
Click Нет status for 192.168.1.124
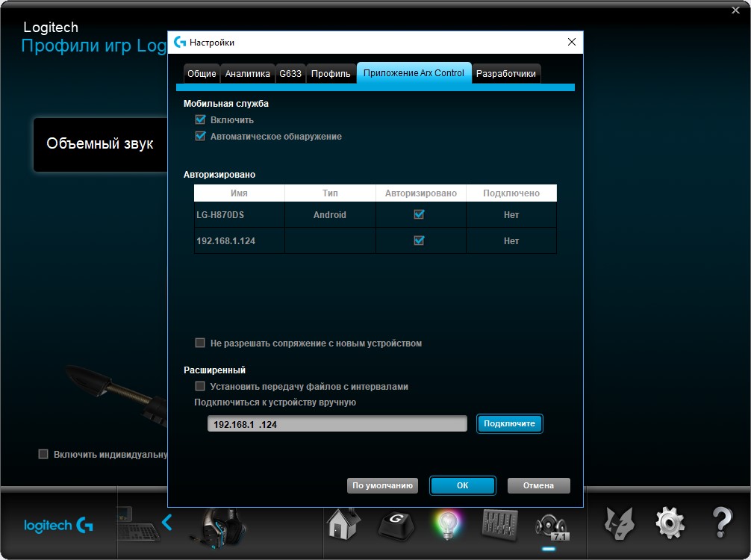511,241
